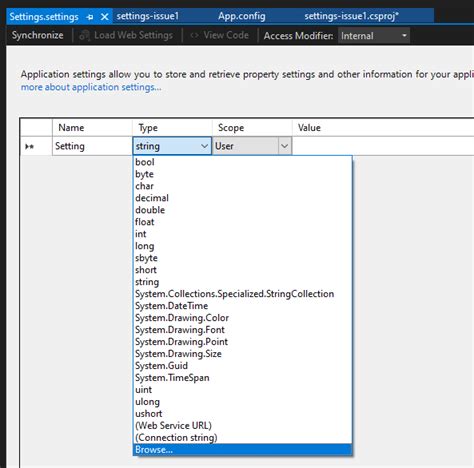This screenshot has width=474, height=468.
Task: Select System.Drawing.Point type
Action: 242,342
